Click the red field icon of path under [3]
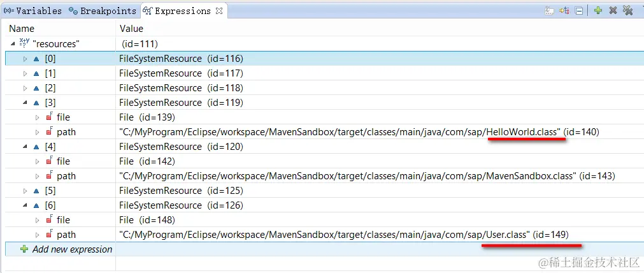This screenshot has height=273, width=644. (x=50, y=132)
